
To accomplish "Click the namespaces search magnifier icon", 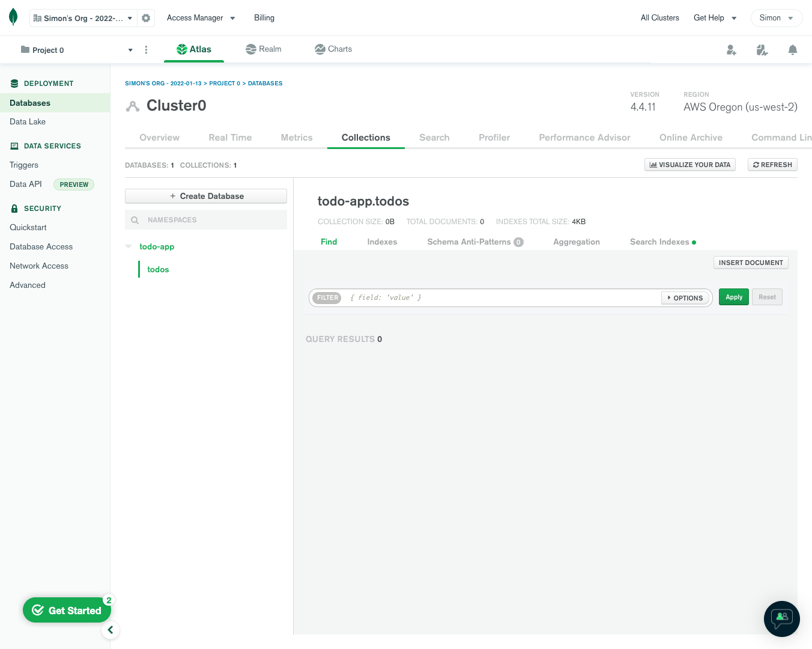I will (x=135, y=220).
